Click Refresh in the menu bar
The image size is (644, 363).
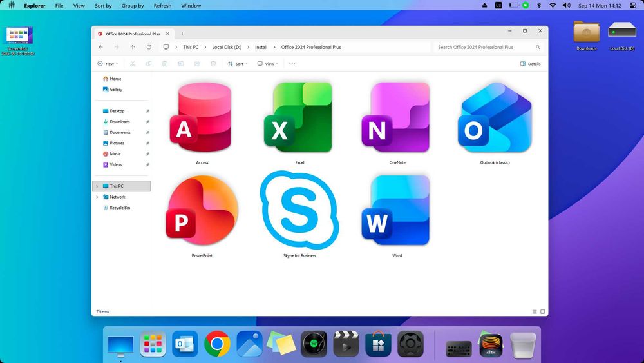point(163,6)
